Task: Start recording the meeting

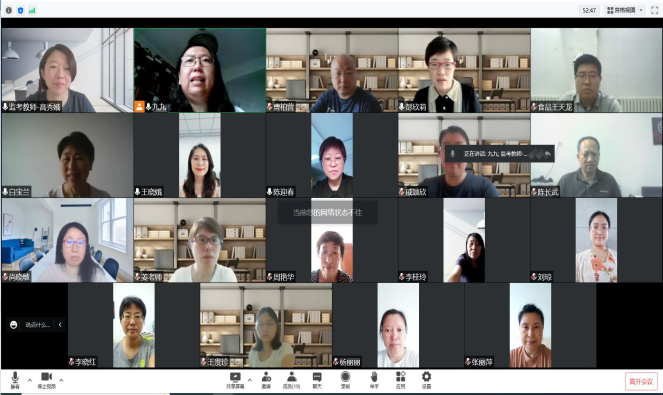Action: pos(345,380)
